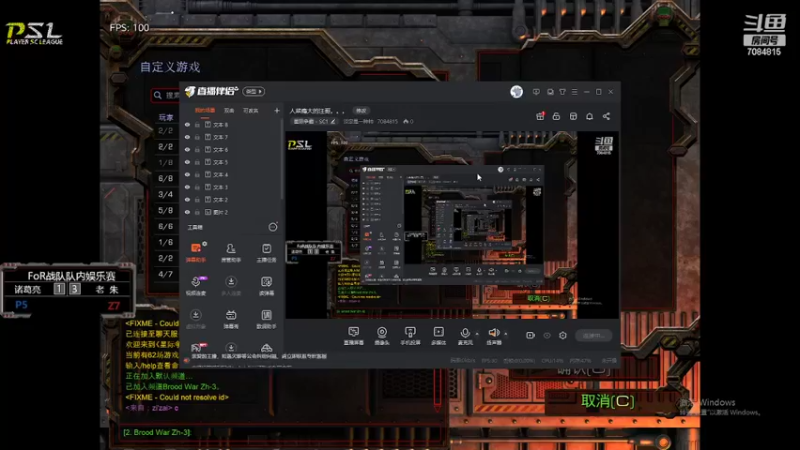Viewport: 800px width, 450px height.
Task: Toggle the eye icon for 文本 3
Action: coord(187,187)
